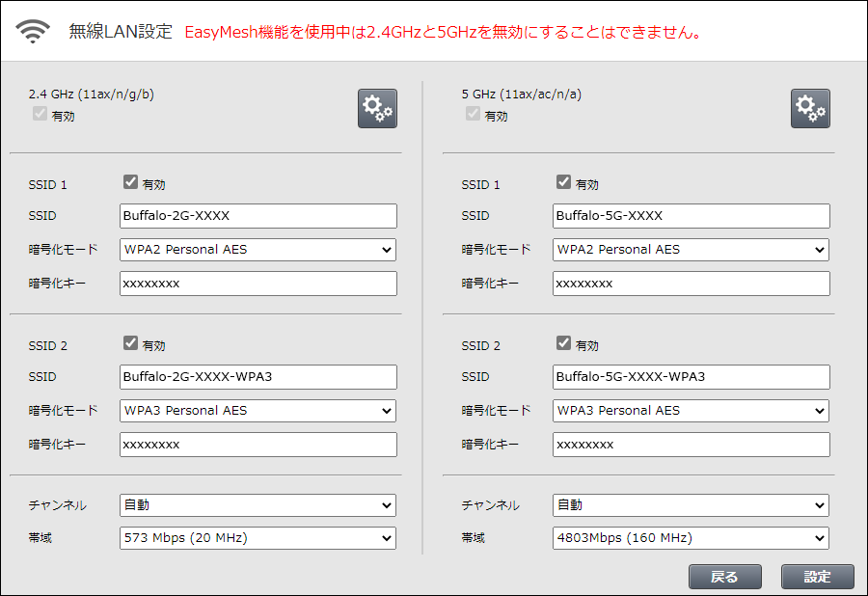Click 2.4 GHz SSID 1 暗号化キー field
This screenshot has width=868, height=596.
(258, 284)
